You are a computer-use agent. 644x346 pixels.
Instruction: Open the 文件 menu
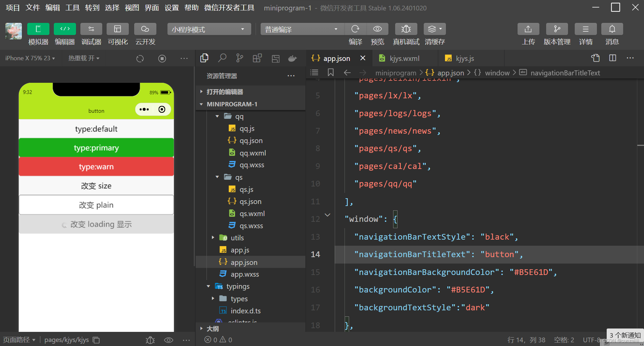(x=33, y=8)
